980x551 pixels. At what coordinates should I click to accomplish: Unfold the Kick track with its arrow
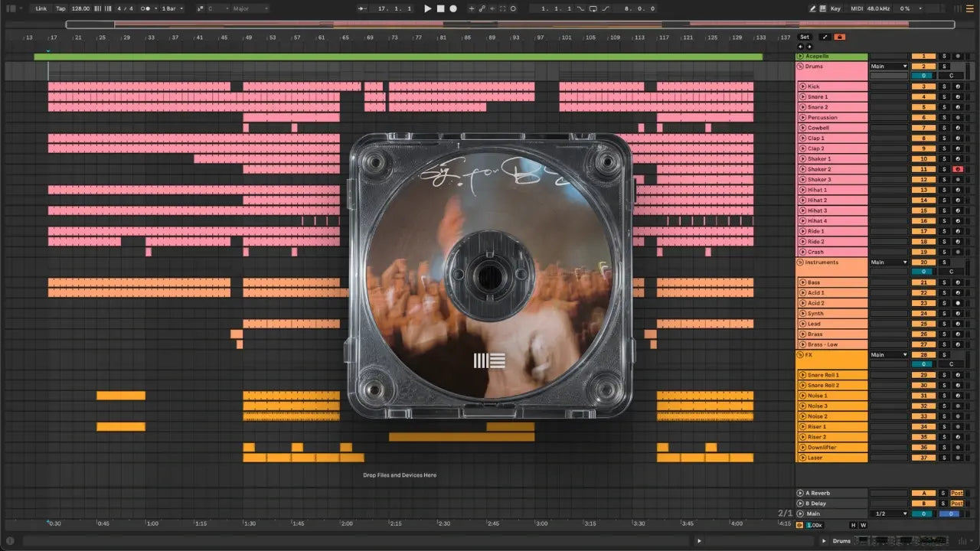tap(802, 86)
